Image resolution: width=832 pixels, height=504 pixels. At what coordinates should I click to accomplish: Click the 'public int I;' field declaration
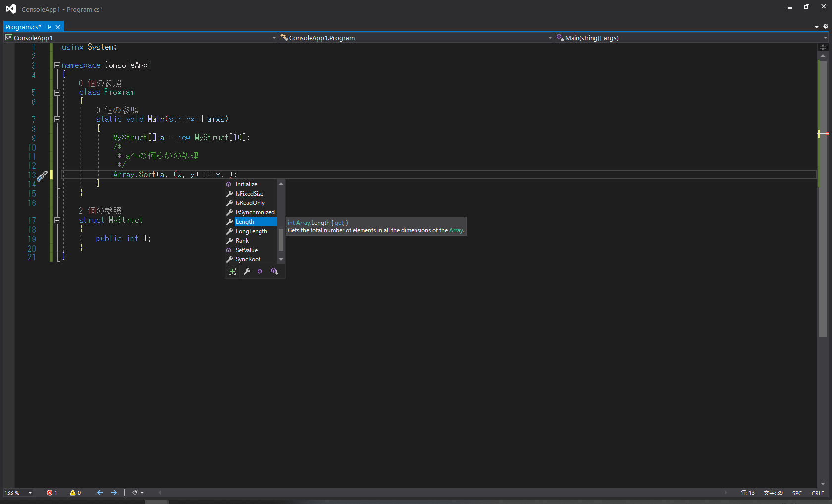click(123, 239)
